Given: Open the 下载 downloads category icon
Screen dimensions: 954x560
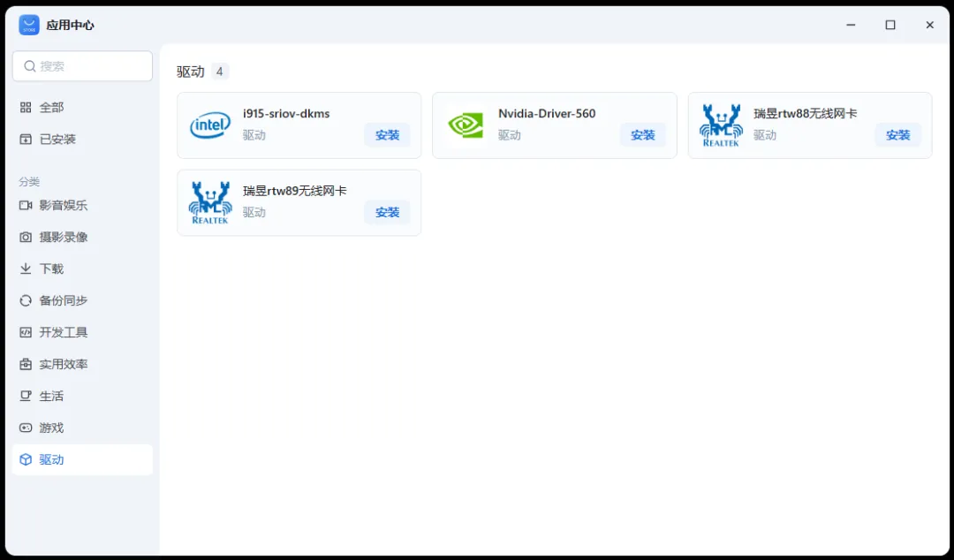Looking at the screenshot, I should tap(26, 269).
